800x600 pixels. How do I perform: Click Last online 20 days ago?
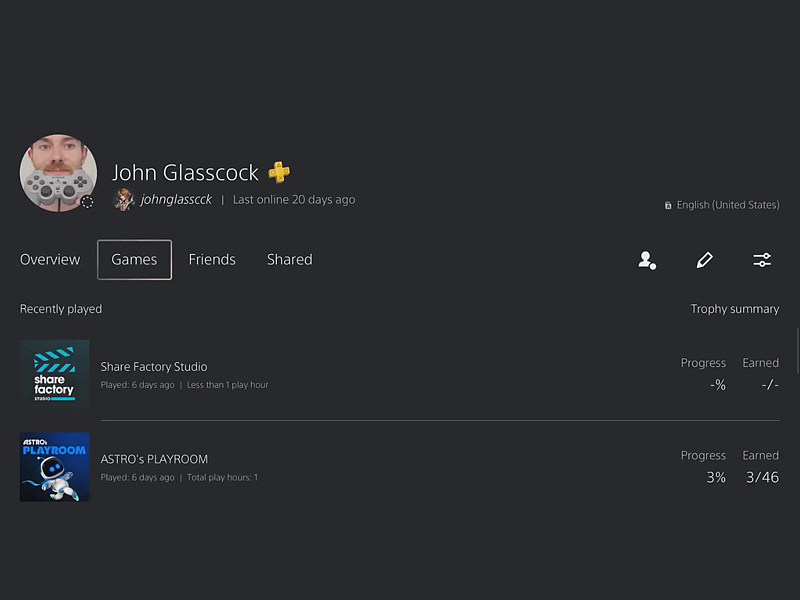pos(294,199)
